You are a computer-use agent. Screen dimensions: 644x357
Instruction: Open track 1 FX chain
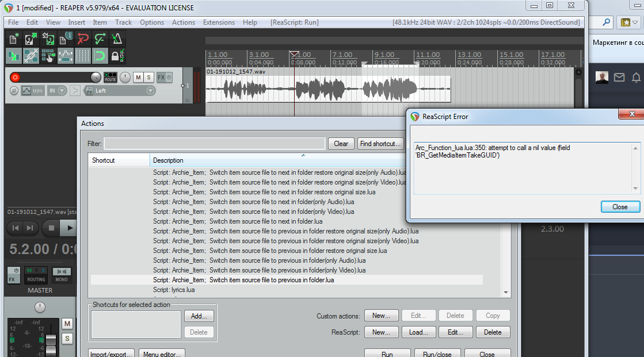pyautogui.click(x=161, y=77)
